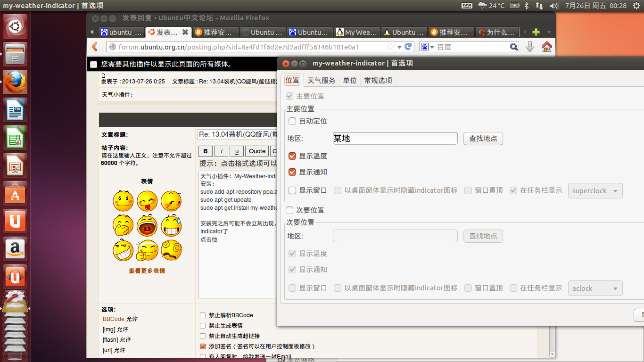Click the 文章标题 input field in forum

[237, 134]
